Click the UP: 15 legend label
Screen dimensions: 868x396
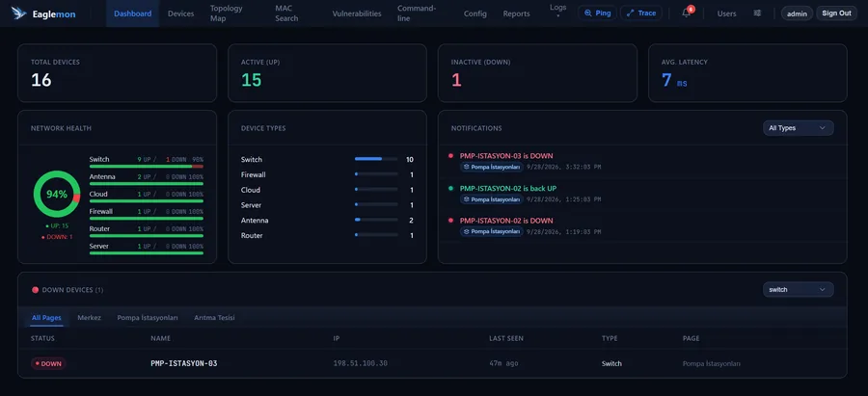[57, 226]
